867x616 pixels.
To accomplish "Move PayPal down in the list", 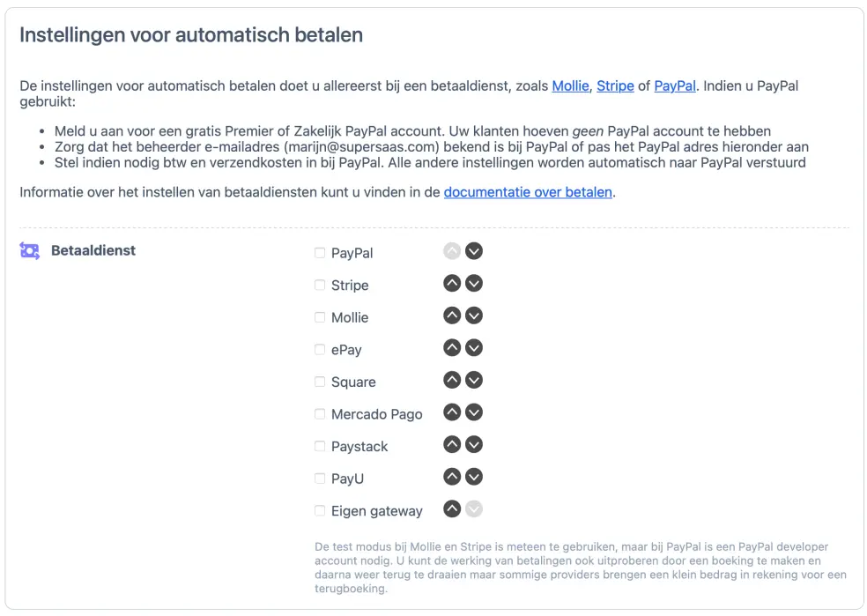I will pos(473,250).
